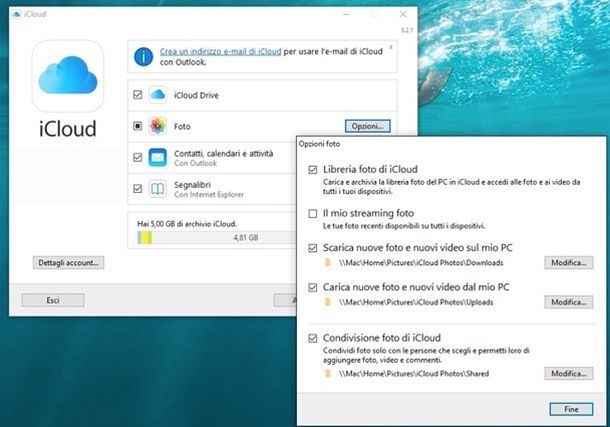Screen dimensions: 610x427
Task: Dismiss the e-mail info banner
Action: coord(391,47)
